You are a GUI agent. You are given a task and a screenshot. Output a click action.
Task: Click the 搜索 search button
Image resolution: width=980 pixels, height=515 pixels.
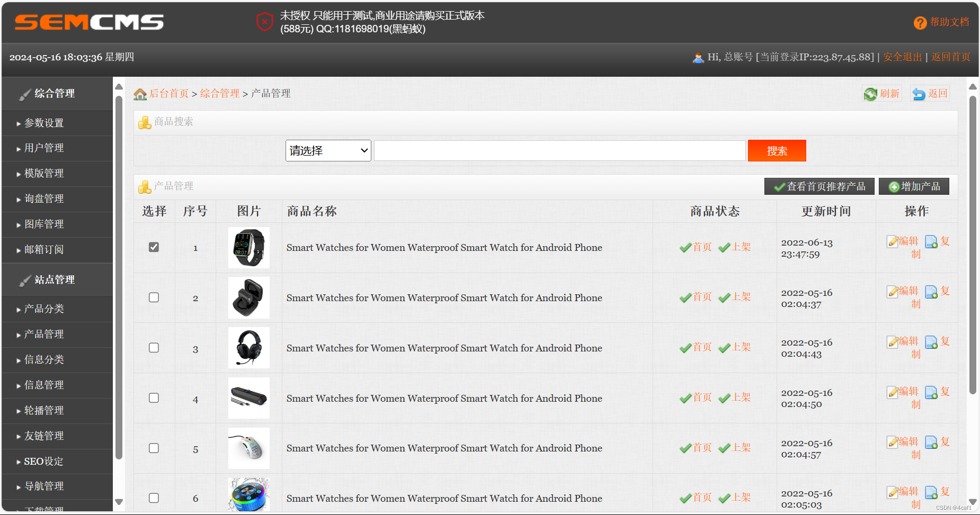coord(777,150)
